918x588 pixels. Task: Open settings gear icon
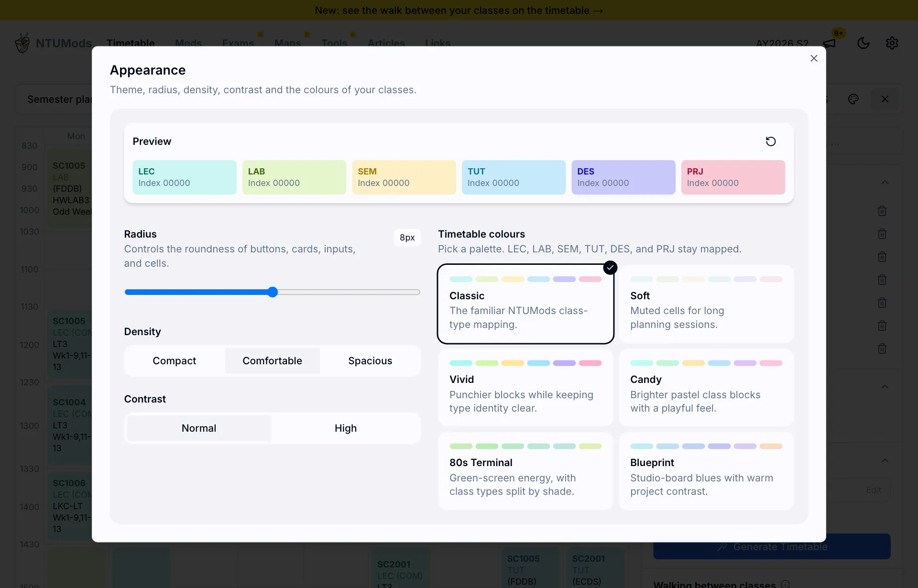tap(892, 43)
